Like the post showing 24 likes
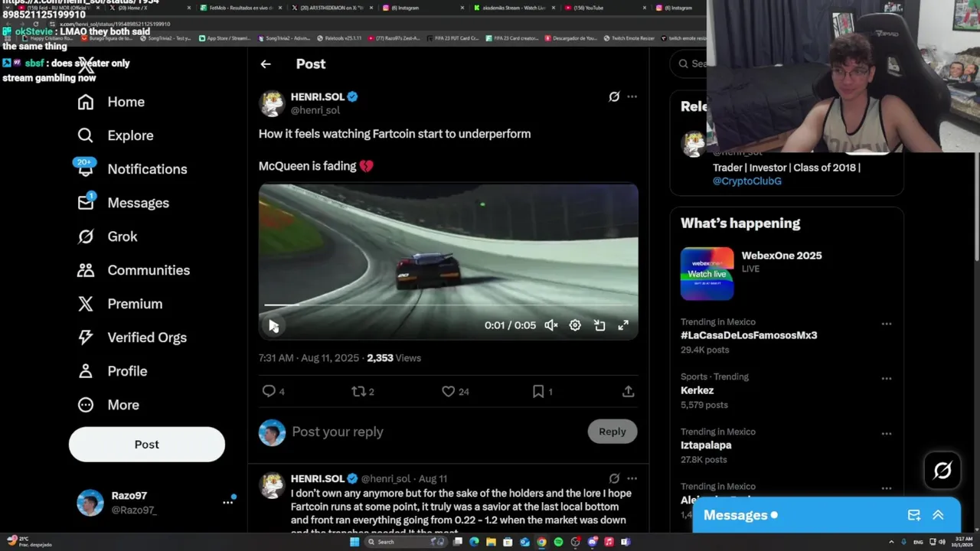The width and height of the screenshot is (980, 551). (455, 391)
